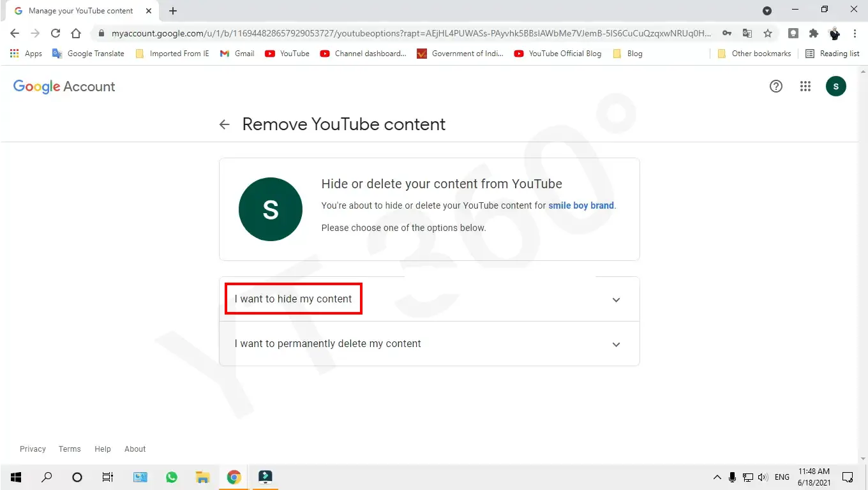Go back using the Remove YouTube content arrow
Viewport: 868px width, 490px height.
[x=224, y=124]
